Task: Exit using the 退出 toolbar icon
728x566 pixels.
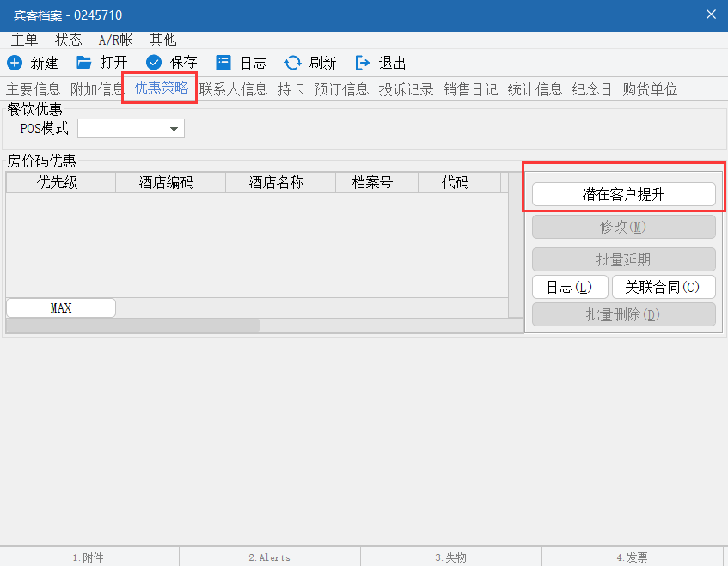Action: [363, 63]
